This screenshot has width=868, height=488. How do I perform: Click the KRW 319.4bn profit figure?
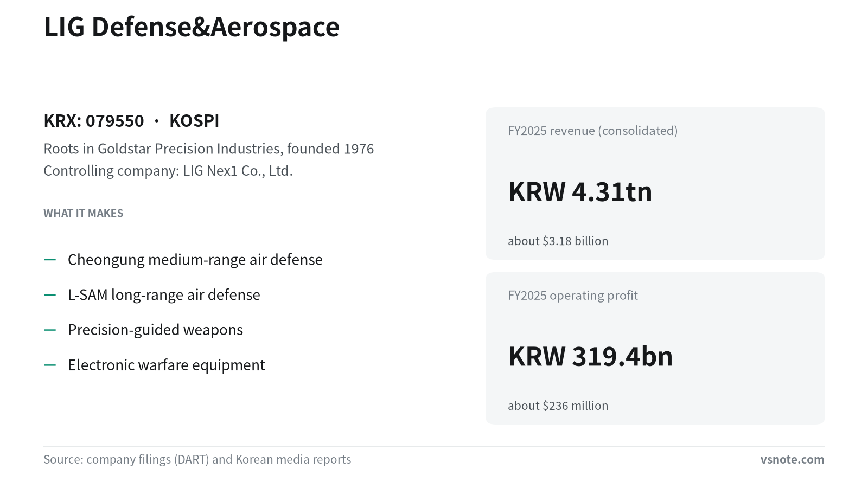coord(590,356)
